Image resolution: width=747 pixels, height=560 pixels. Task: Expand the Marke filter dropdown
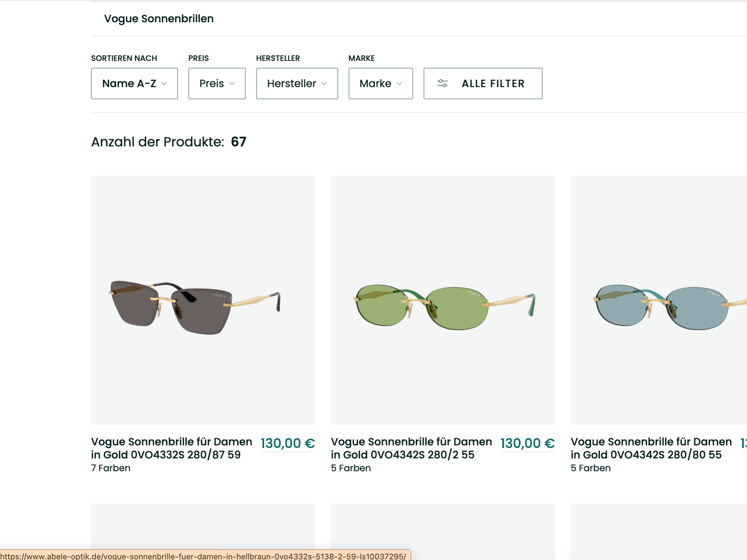(381, 83)
